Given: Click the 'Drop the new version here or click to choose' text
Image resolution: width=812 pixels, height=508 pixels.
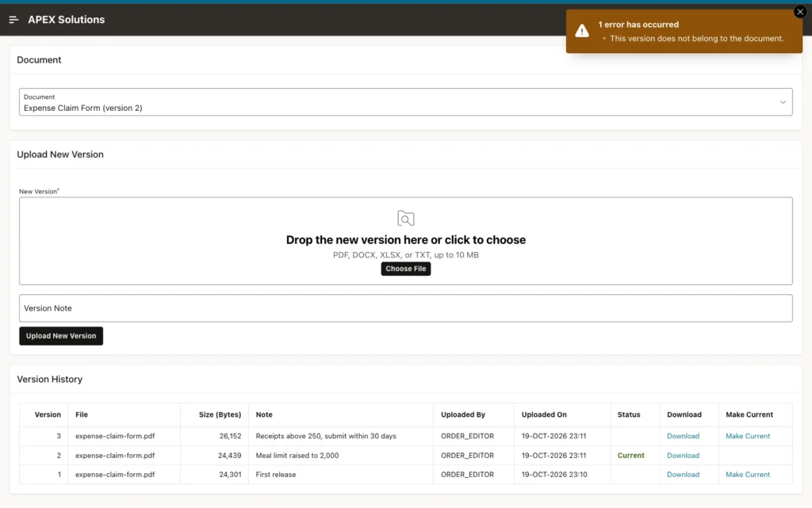Looking at the screenshot, I should click(405, 239).
